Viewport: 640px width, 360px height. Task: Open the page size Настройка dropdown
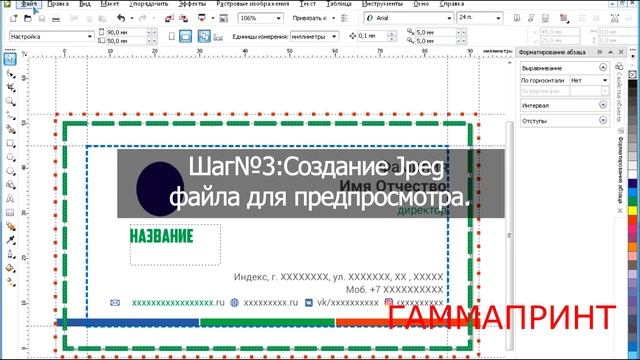(x=89, y=36)
